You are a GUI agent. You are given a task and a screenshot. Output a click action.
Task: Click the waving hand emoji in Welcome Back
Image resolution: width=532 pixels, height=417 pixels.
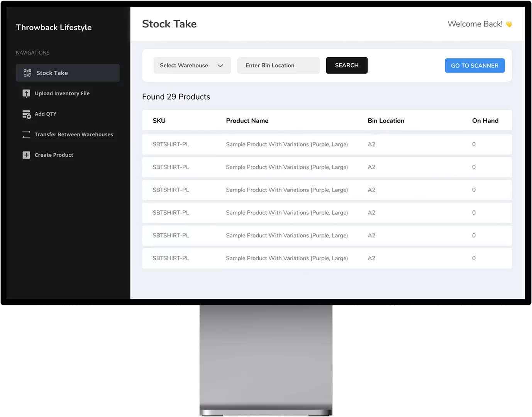pyautogui.click(x=509, y=24)
